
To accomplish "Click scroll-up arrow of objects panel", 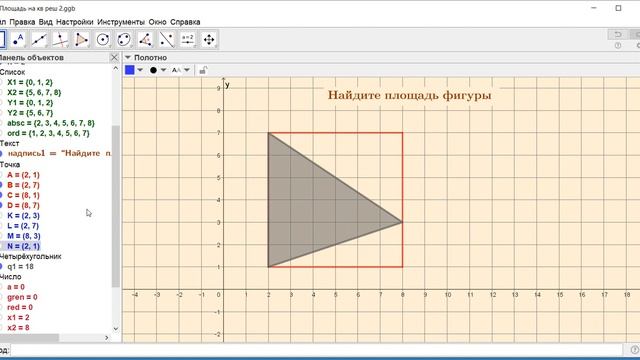I will tap(116, 68).
